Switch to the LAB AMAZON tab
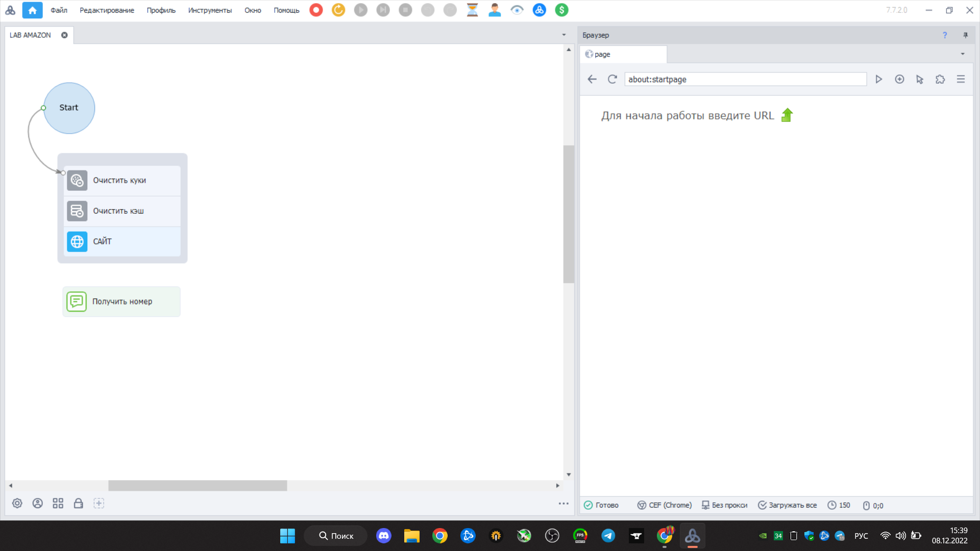980x551 pixels. coord(31,35)
